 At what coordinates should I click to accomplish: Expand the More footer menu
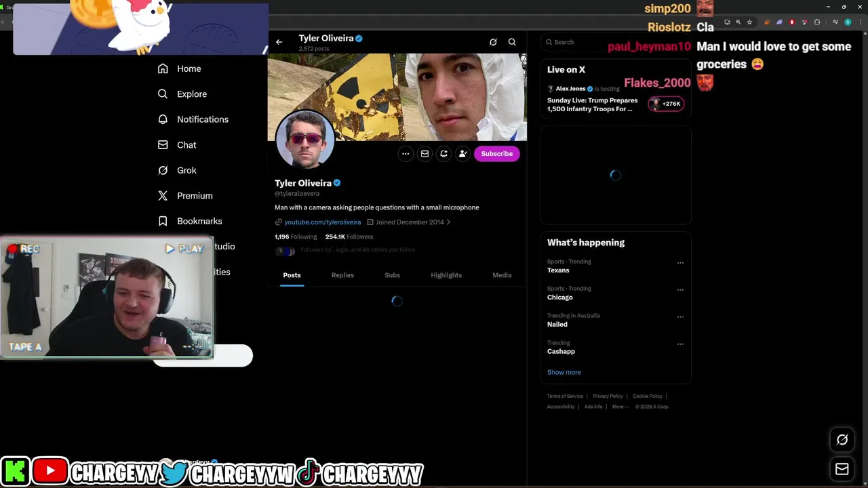[620, 407]
